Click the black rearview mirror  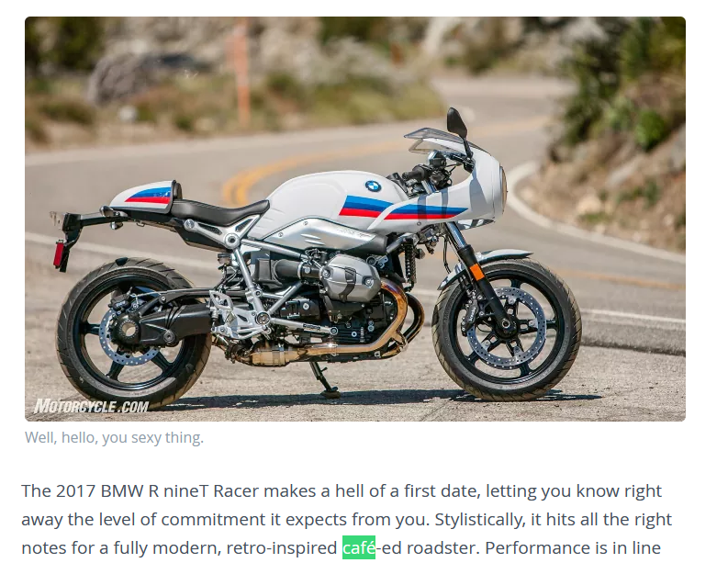tap(457, 123)
